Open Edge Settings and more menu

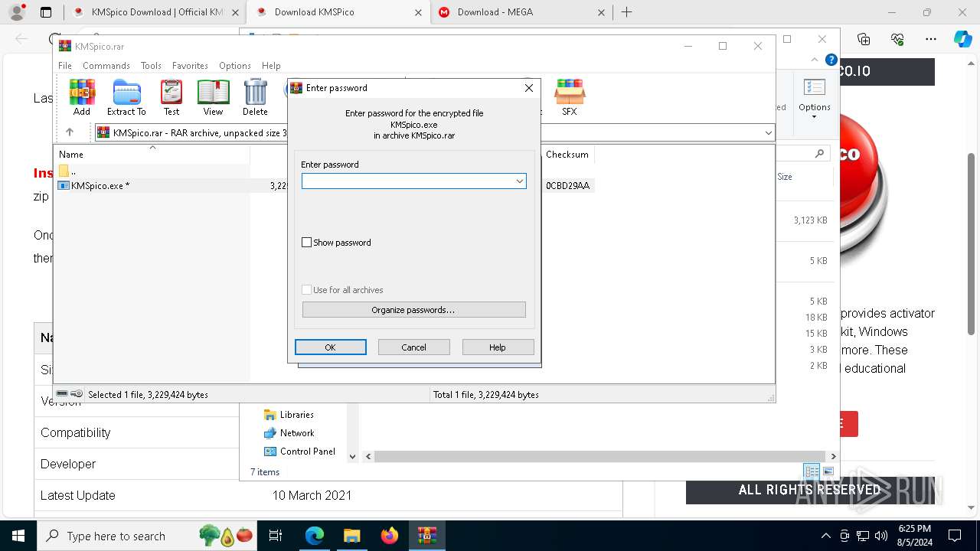pyautogui.click(x=931, y=39)
